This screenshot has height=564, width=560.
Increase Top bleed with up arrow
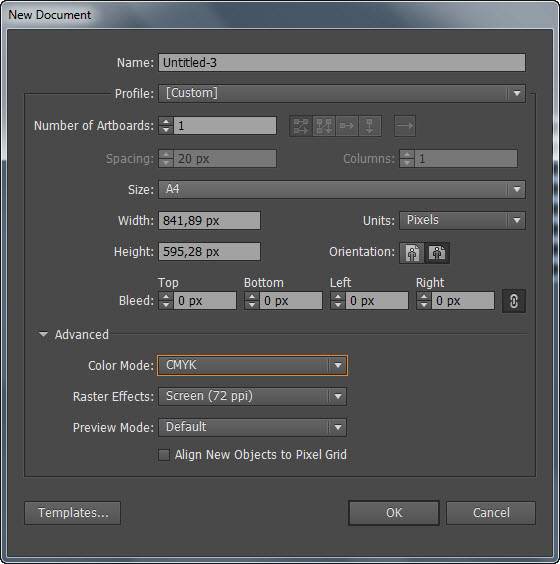166,297
